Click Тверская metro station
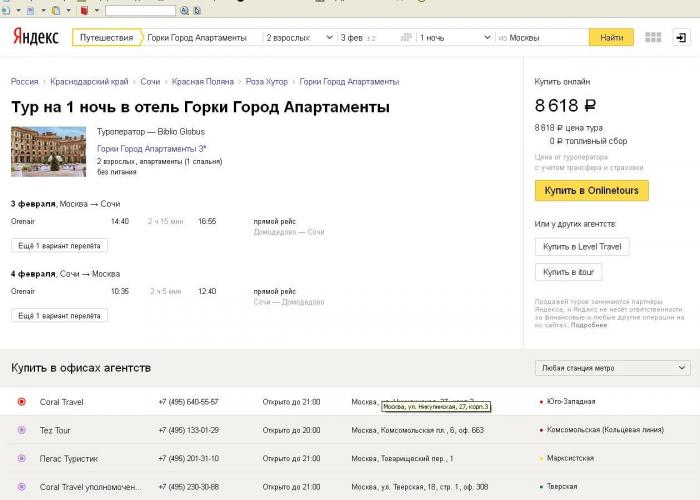Screen dimensions: 700x500 click(x=562, y=486)
